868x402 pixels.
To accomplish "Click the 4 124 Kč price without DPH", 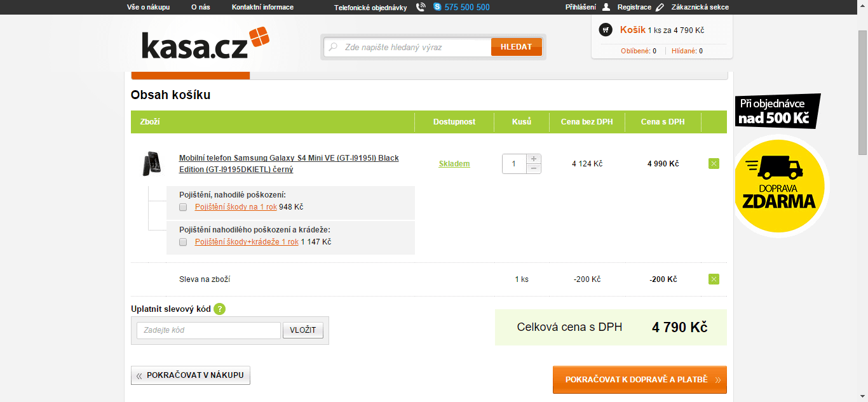I will tap(587, 164).
